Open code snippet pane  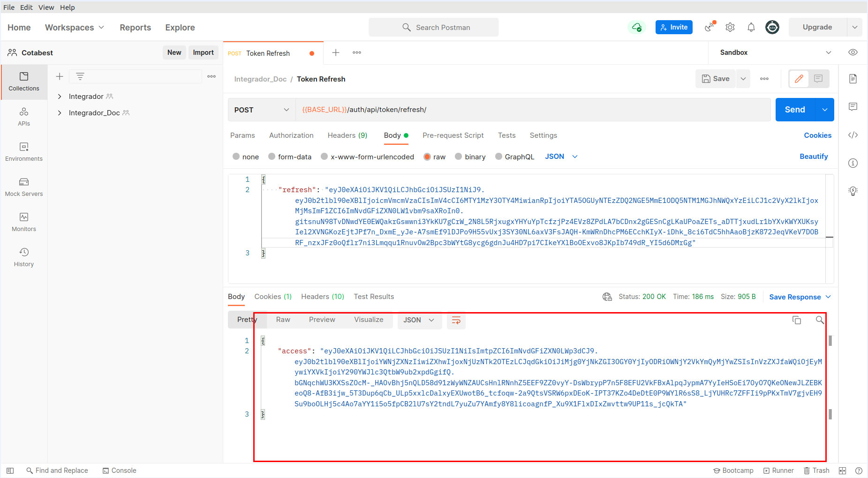click(853, 135)
